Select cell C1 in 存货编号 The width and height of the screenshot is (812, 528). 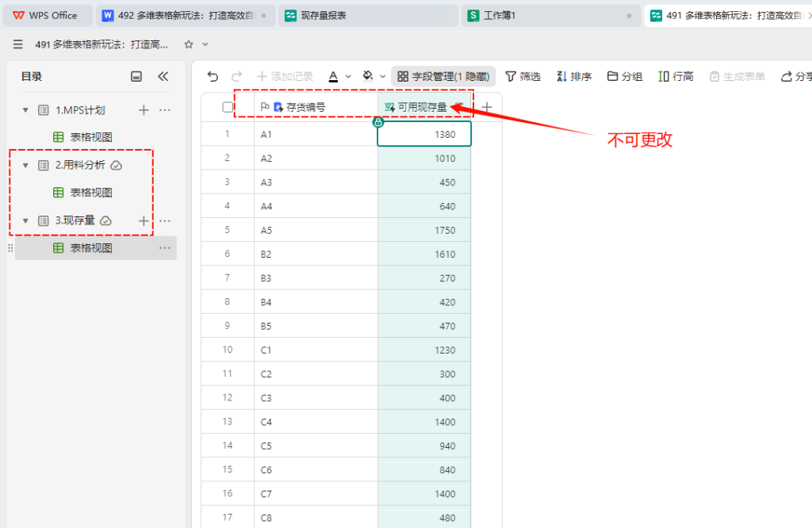pyautogui.click(x=316, y=350)
